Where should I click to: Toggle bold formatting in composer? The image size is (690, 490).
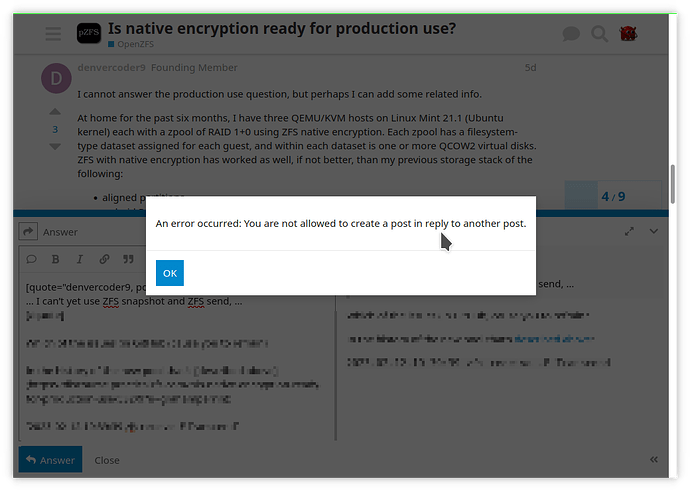tap(55, 259)
